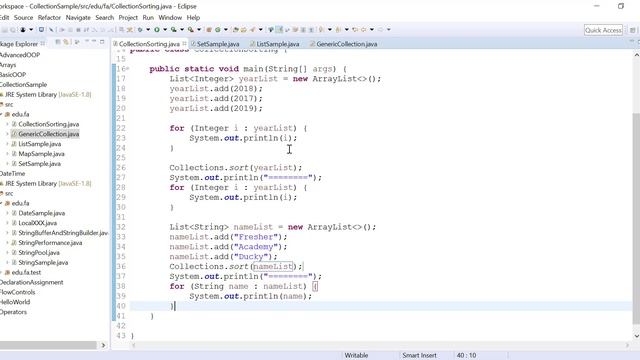Click Package Explorer scroll right arrow
Screen dimensions: 640x360
pos(103,345)
